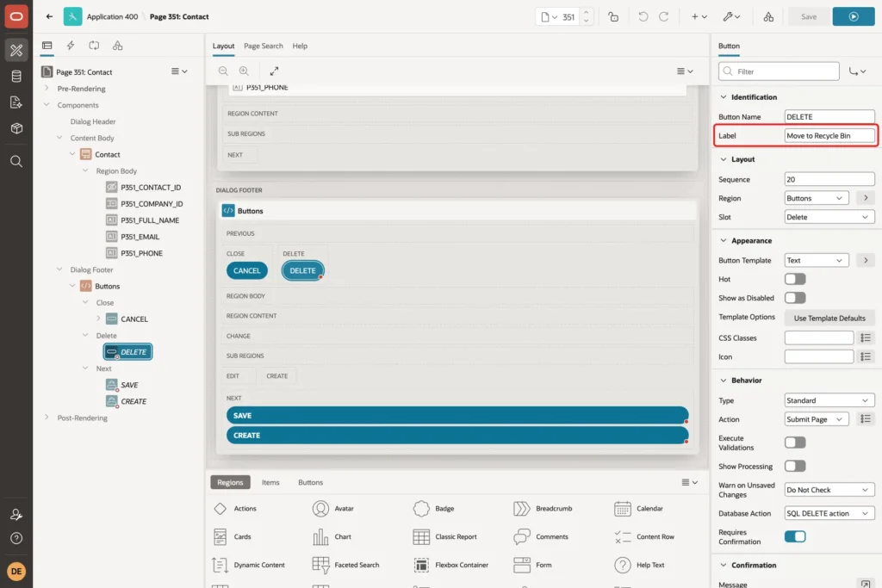Screen dimensions: 882x588
Task: Open Team Development icon in sidebar
Action: pos(16,102)
